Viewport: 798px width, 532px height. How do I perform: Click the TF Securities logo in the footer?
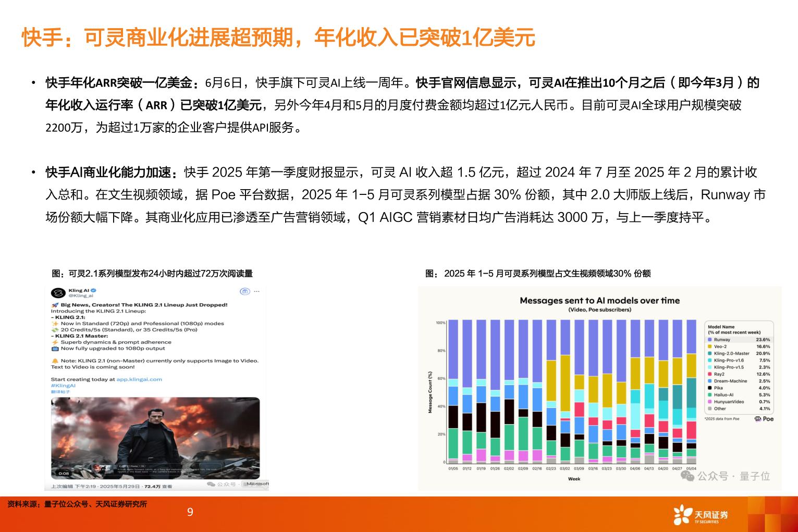click(700, 515)
